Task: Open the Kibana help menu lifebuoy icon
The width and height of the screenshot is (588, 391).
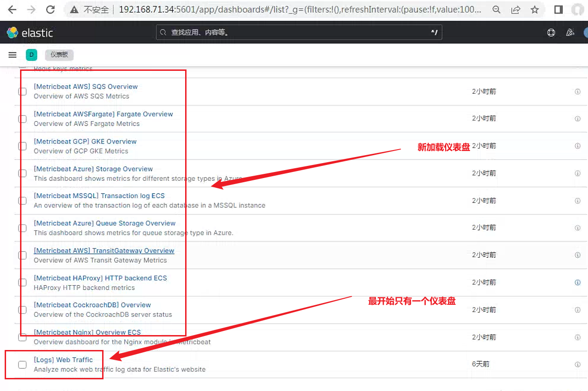Action: (x=551, y=33)
